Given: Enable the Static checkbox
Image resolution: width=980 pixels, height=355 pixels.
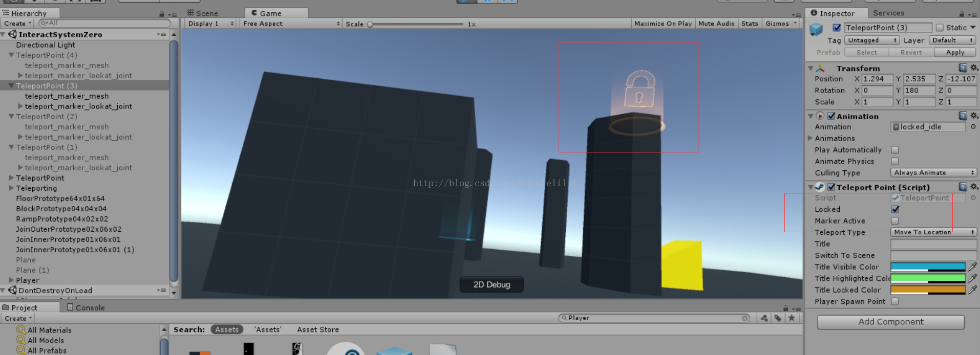Looking at the screenshot, I should tap(940, 28).
